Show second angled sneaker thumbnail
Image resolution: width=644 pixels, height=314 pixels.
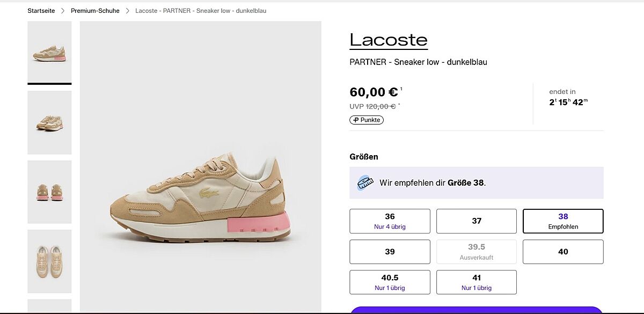point(49,122)
